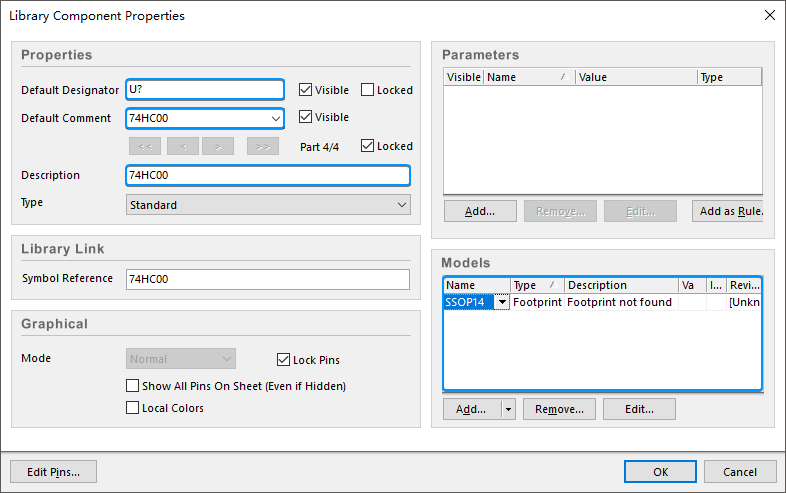
Task: Click the Add as Rule button
Action: (728, 211)
